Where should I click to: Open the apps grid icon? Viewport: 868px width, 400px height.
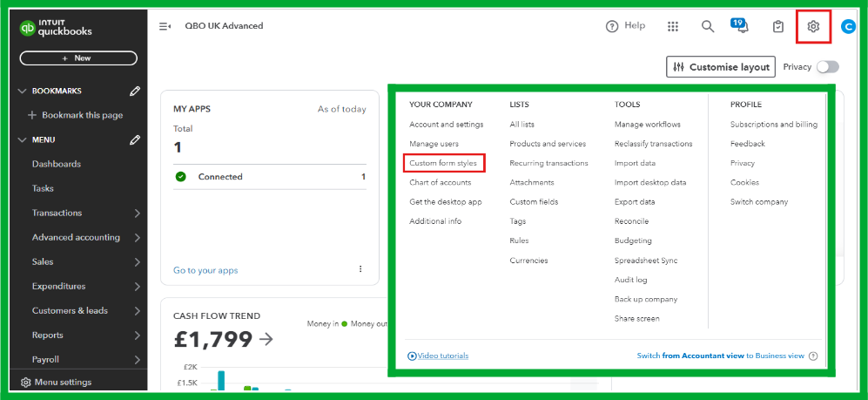[673, 26]
